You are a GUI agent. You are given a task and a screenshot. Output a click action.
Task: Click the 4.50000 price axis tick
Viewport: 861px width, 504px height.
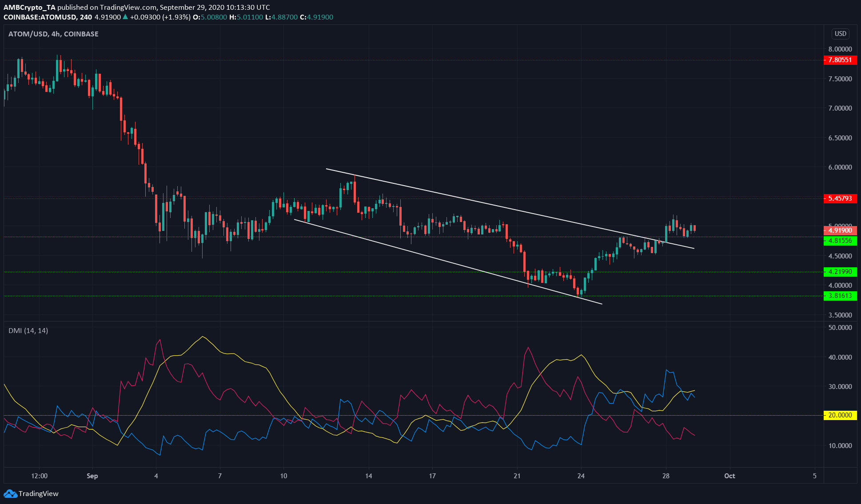(x=840, y=256)
